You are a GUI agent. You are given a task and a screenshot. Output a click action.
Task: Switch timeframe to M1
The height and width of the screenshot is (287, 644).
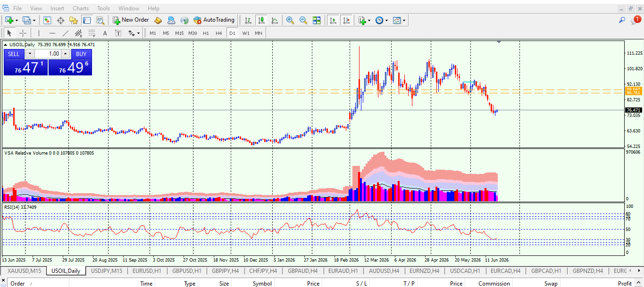tap(153, 33)
